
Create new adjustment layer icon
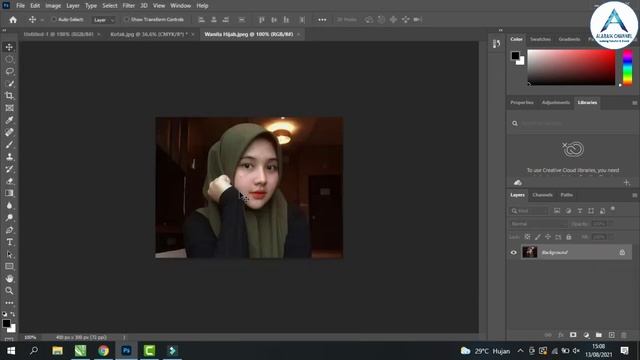[x=586, y=335]
